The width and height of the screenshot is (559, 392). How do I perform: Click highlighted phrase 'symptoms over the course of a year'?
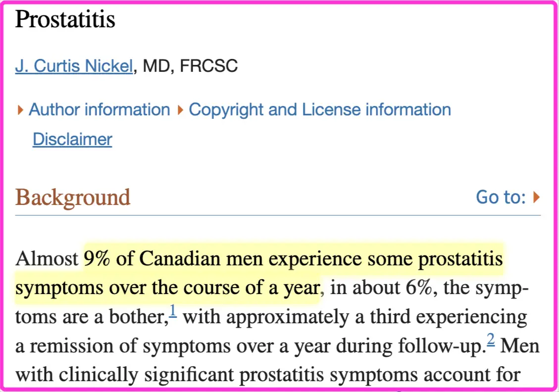tap(167, 288)
